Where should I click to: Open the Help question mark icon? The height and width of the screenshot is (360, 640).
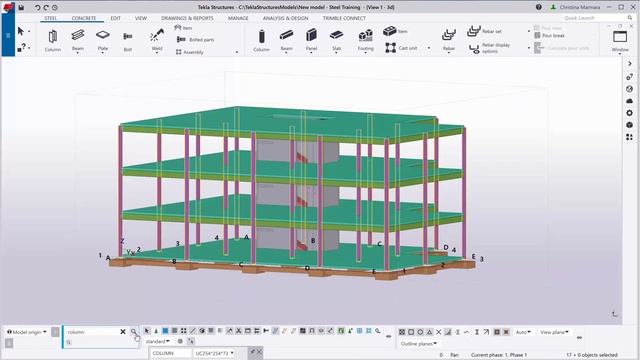[x=539, y=7]
